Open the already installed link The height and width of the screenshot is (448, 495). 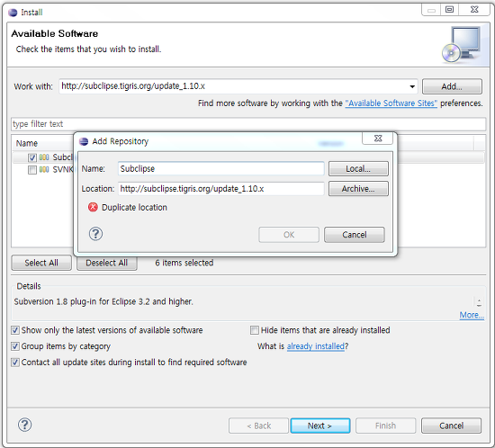point(315,346)
